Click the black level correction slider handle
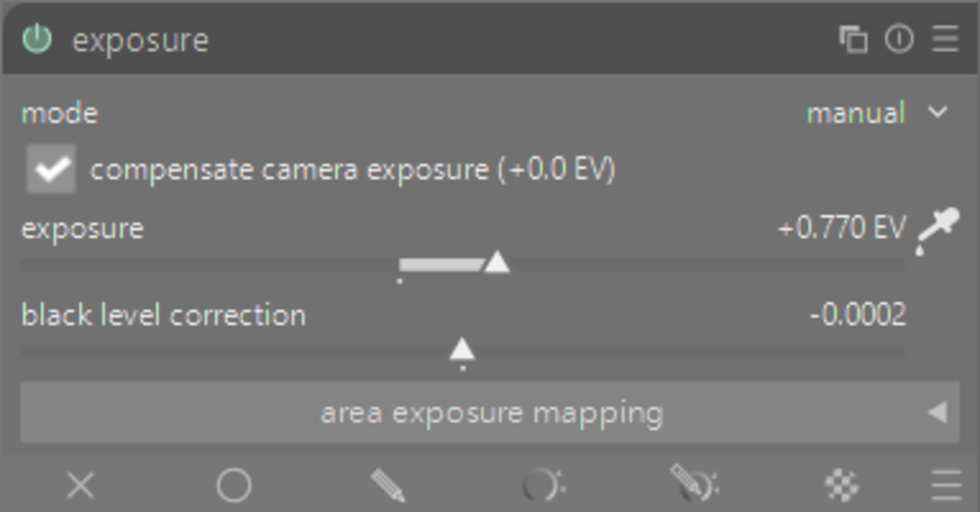 point(462,350)
